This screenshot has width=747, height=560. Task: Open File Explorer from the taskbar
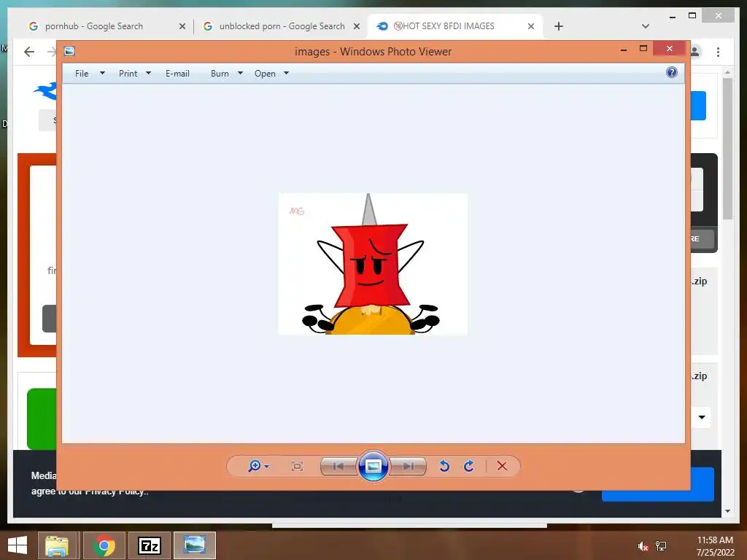click(57, 545)
